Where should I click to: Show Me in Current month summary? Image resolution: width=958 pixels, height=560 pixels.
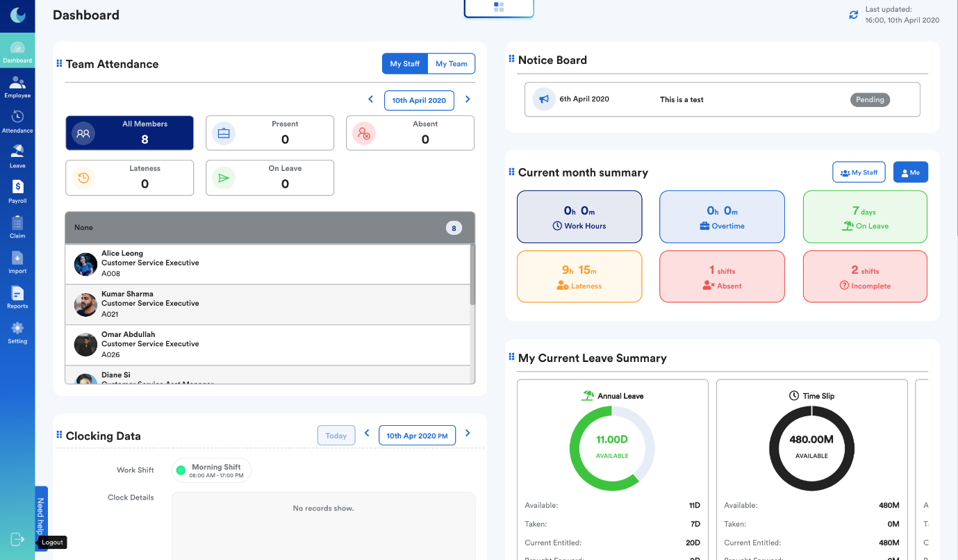pos(911,172)
